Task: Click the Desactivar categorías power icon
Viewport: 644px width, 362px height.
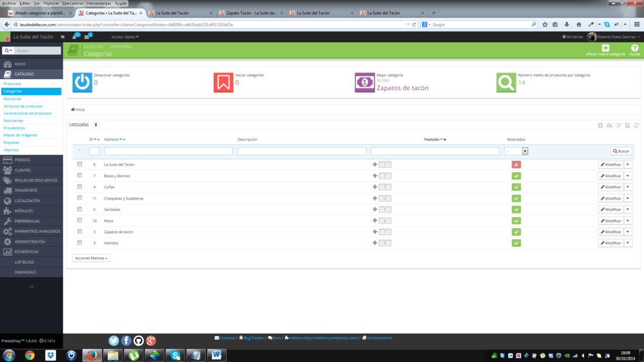Action: [x=82, y=82]
